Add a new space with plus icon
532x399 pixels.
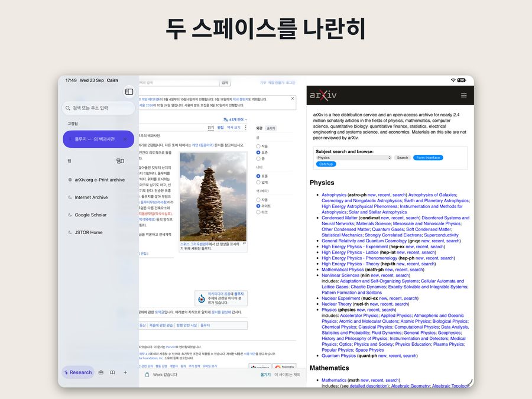coord(125,372)
